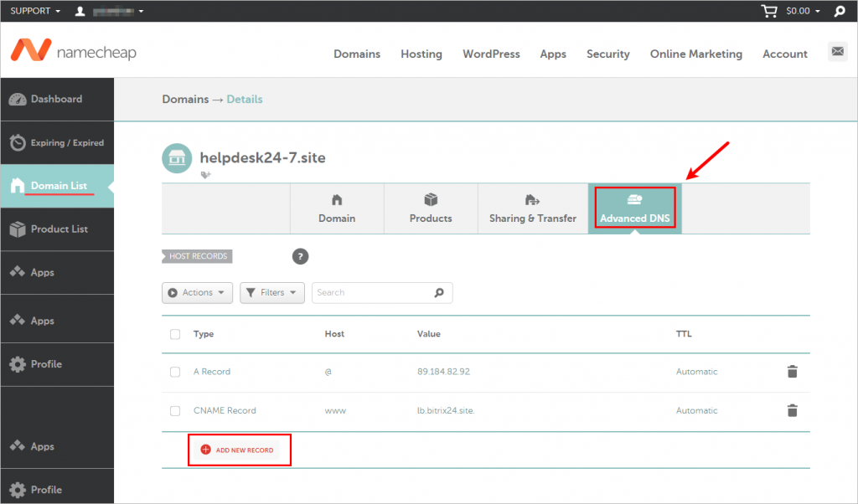Open the Apps menu in top navigation
The width and height of the screenshot is (858, 504).
(553, 54)
